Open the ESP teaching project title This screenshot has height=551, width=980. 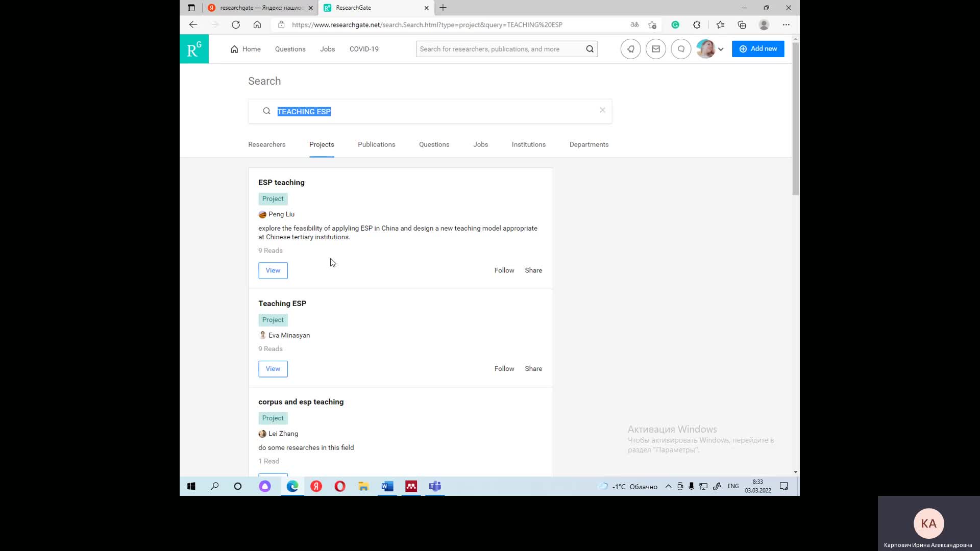pyautogui.click(x=281, y=182)
